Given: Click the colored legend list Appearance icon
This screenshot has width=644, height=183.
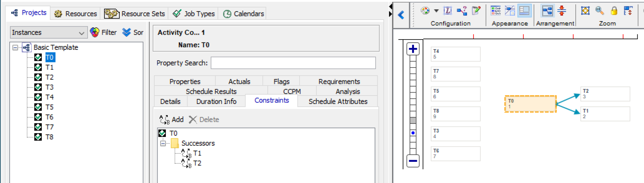Looking at the screenshot, I should pos(495,11).
